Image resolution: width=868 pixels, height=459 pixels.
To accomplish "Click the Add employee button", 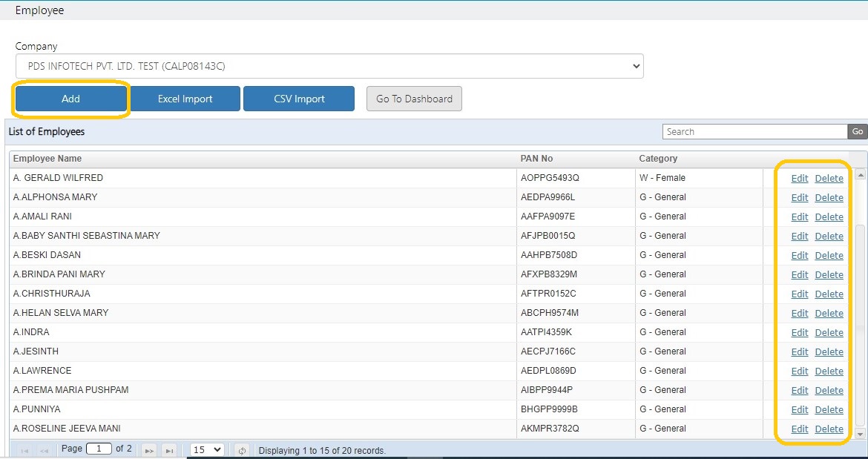I will pyautogui.click(x=71, y=99).
